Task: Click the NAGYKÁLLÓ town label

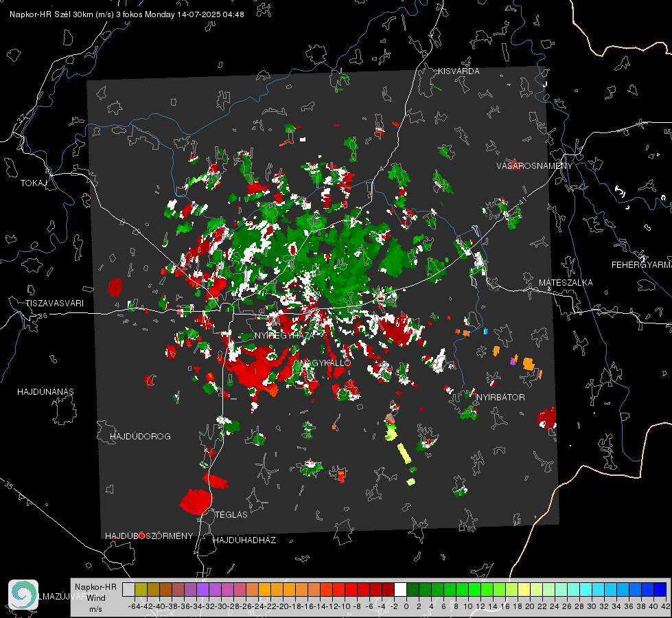Action: point(326,363)
